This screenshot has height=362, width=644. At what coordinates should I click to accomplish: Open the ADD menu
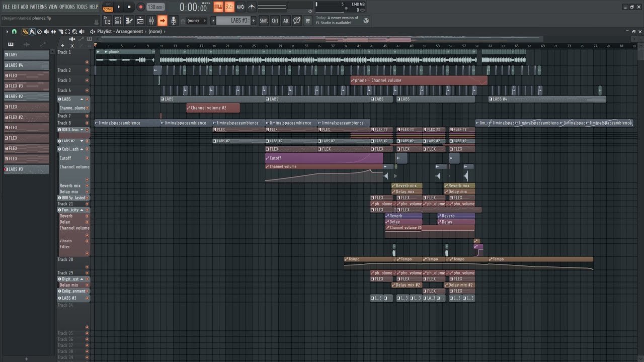(x=25, y=7)
